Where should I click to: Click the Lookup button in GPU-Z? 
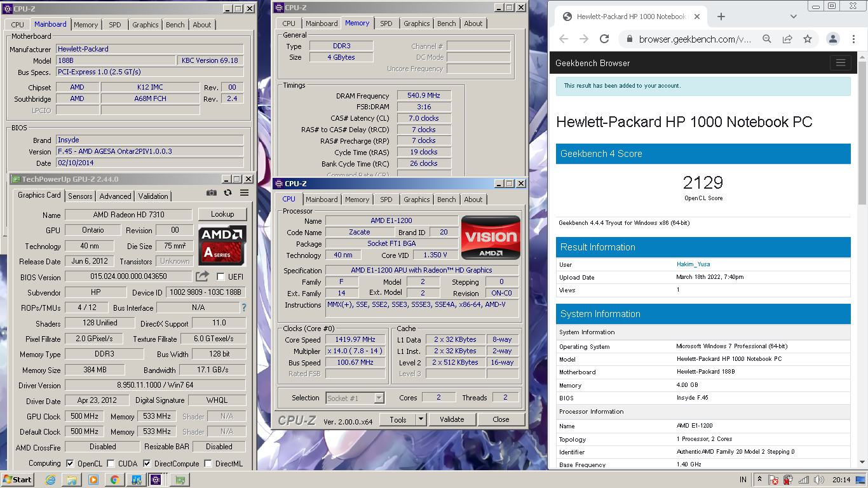point(222,214)
